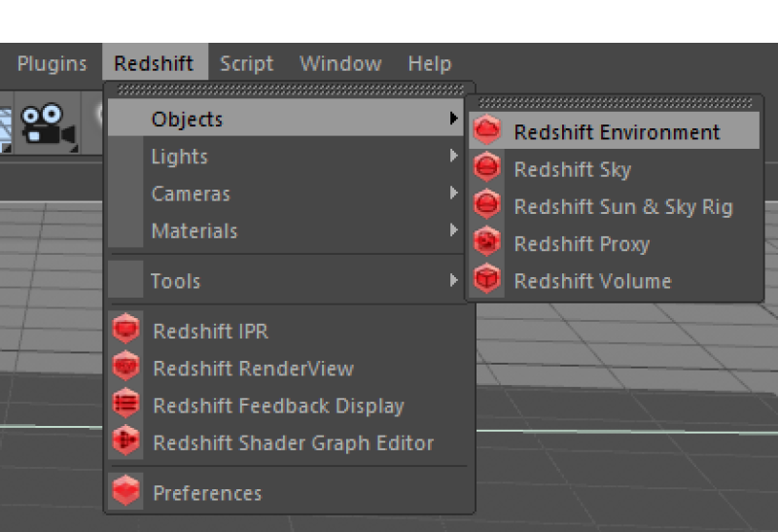This screenshot has height=532, width=778.
Task: Click the Preferences cube icon
Action: [126, 490]
